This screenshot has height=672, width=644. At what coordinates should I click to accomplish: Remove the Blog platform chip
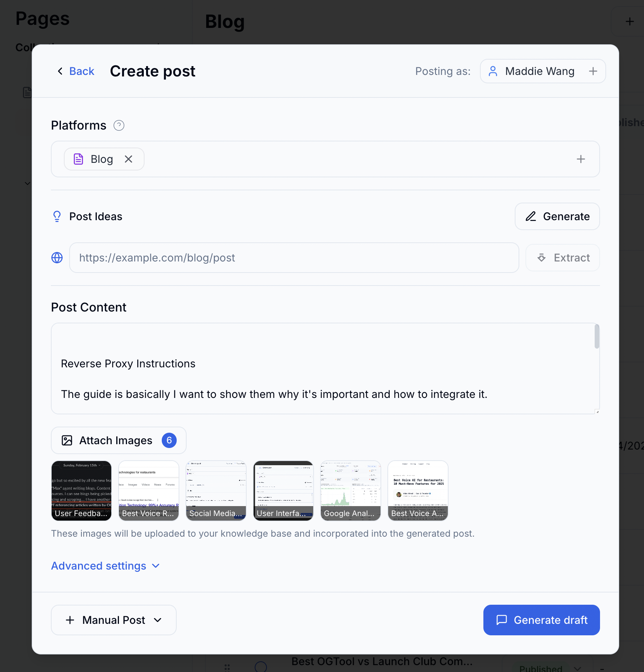click(128, 159)
